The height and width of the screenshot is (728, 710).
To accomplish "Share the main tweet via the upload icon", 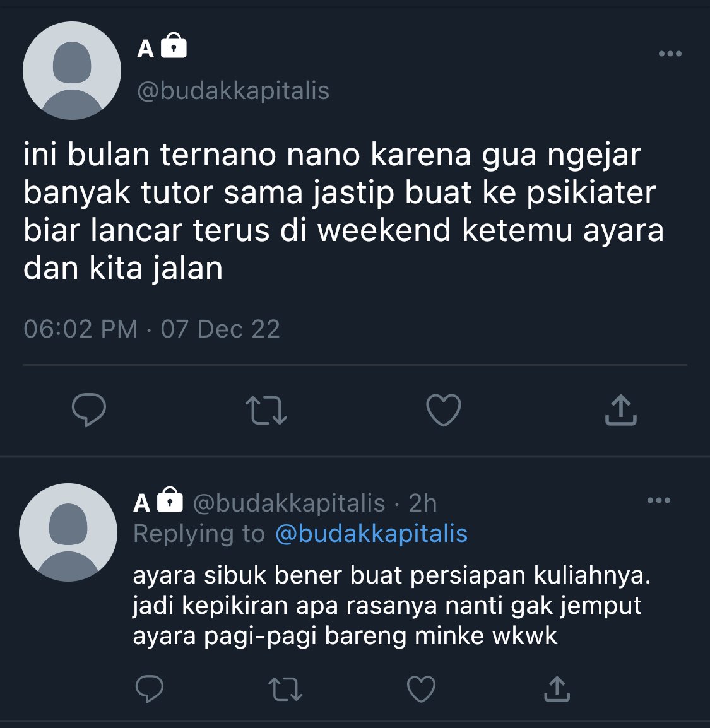I will tap(621, 409).
